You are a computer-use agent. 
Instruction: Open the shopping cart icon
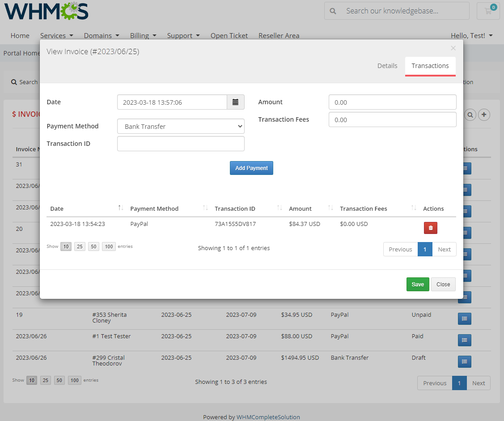487,10
